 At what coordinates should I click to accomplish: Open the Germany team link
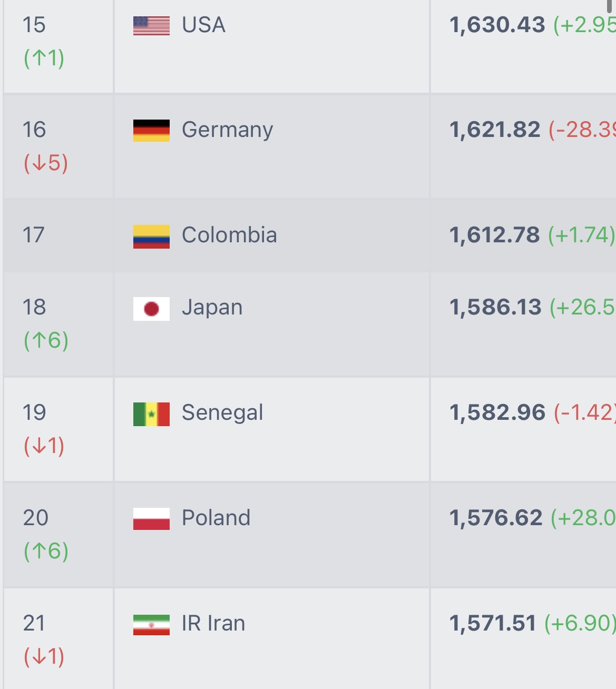click(x=227, y=130)
